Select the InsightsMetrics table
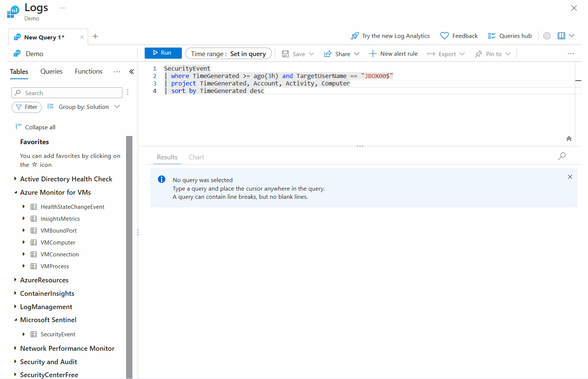 click(x=60, y=219)
